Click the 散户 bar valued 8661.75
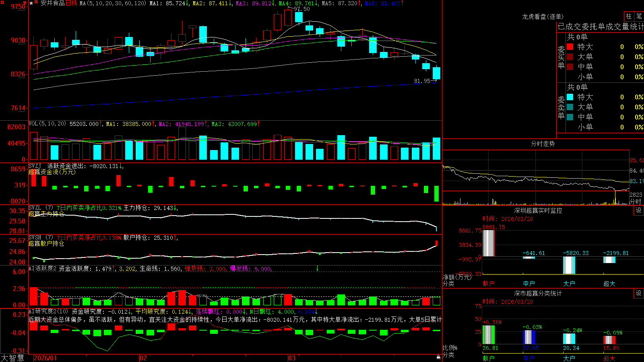Viewport: 644px width, 362px height. (488, 243)
